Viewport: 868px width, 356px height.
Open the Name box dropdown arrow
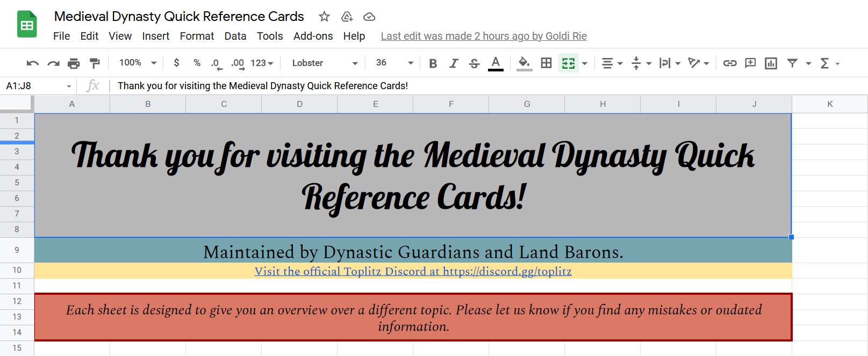tap(69, 86)
